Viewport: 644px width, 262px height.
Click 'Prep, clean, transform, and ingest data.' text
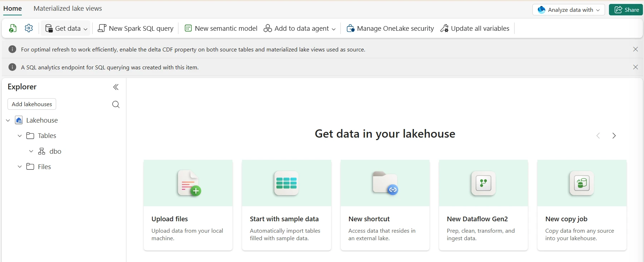coord(481,234)
